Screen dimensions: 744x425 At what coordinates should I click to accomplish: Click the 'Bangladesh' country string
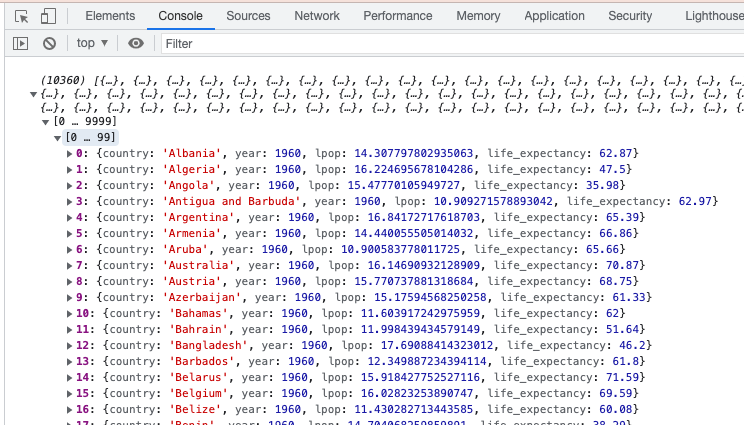point(208,345)
